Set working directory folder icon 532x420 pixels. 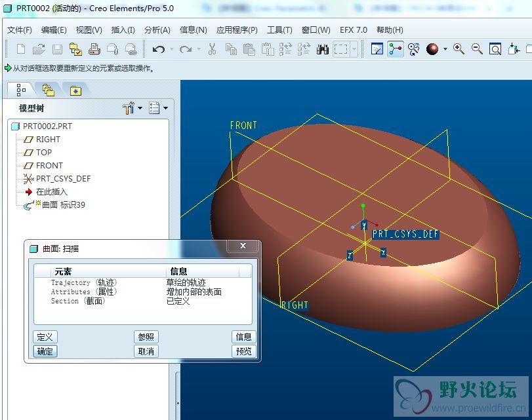click(x=75, y=50)
